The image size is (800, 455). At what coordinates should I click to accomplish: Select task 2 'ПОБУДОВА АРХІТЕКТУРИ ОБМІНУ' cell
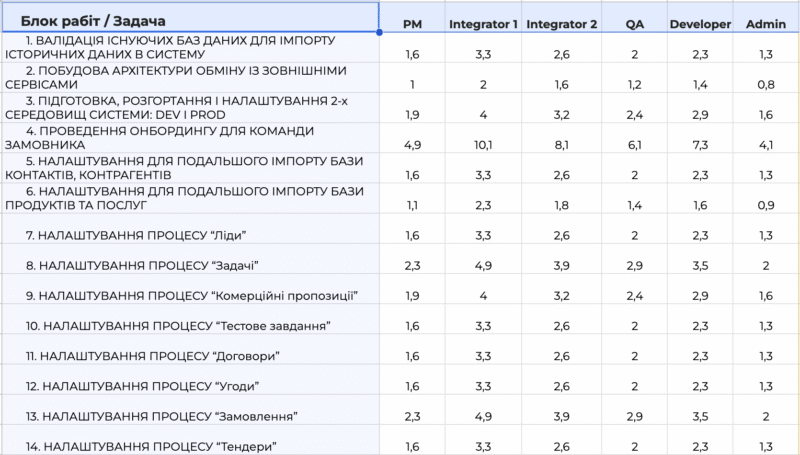(190, 78)
